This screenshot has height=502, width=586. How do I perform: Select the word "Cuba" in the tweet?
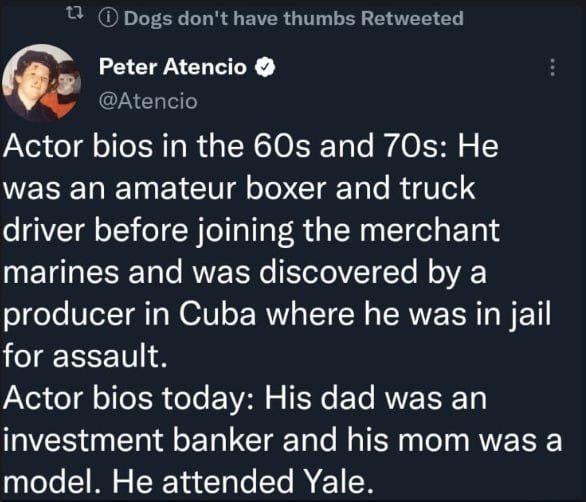(x=217, y=314)
